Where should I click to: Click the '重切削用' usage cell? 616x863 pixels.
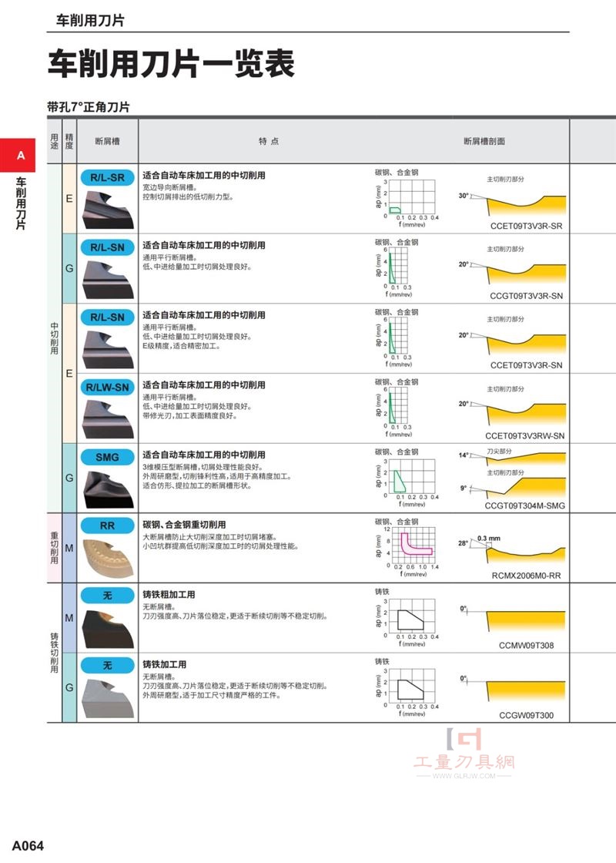pyautogui.click(x=55, y=548)
